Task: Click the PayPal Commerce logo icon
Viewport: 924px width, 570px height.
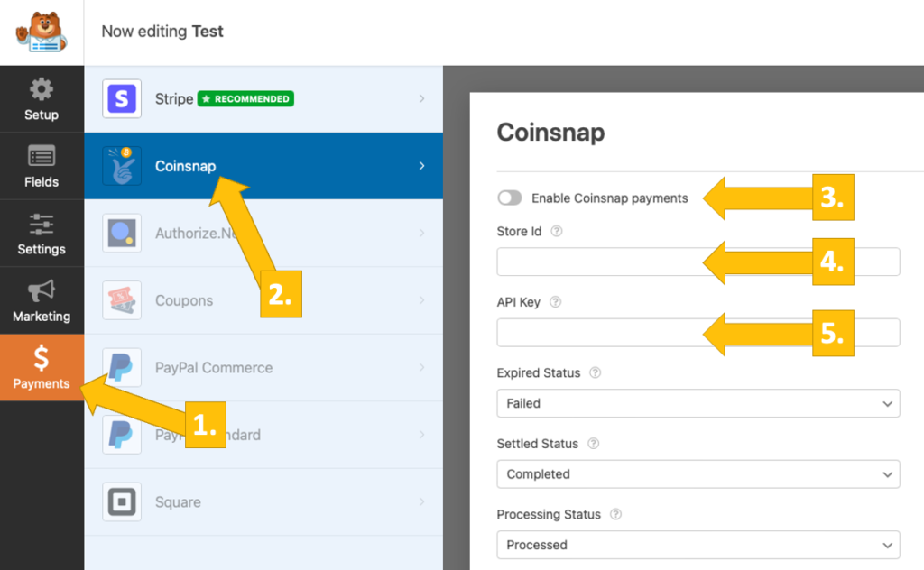Action: pos(122,367)
